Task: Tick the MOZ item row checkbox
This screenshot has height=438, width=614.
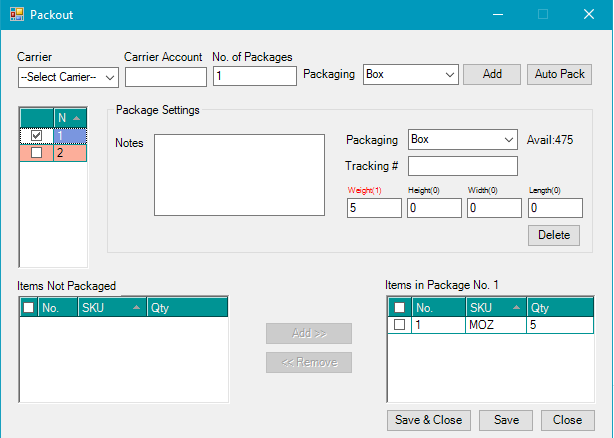Action: click(400, 325)
